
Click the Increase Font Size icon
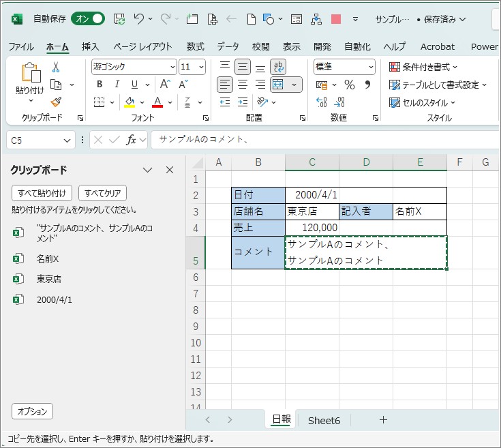click(x=165, y=85)
